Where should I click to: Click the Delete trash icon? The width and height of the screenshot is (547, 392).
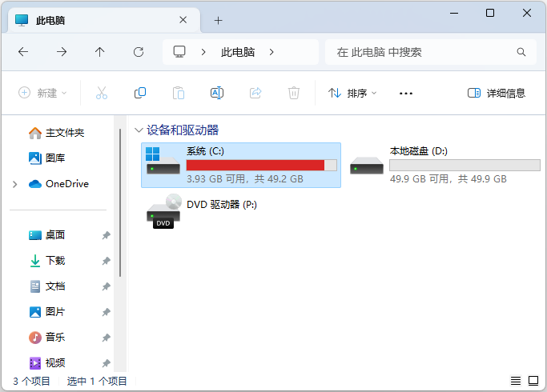(x=294, y=93)
